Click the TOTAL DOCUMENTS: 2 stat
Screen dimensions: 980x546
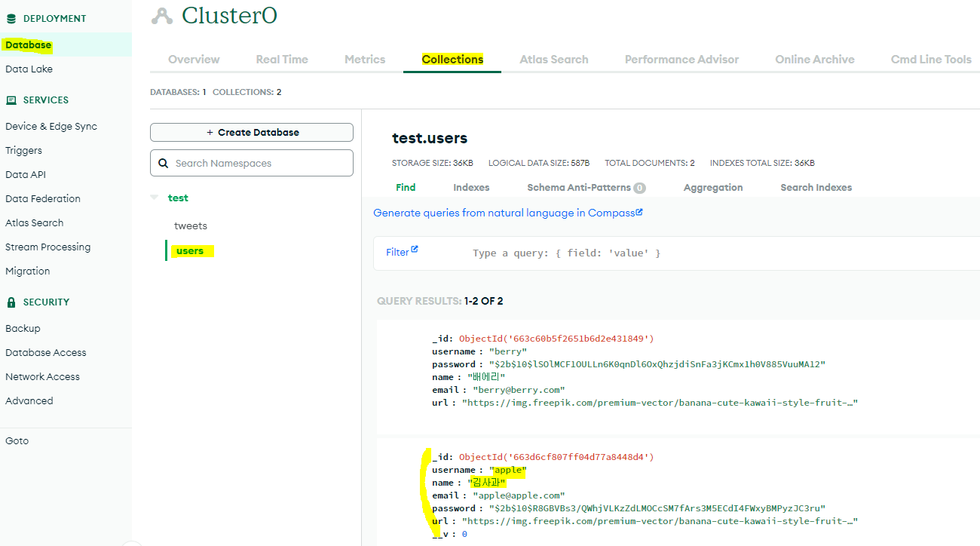coord(650,163)
